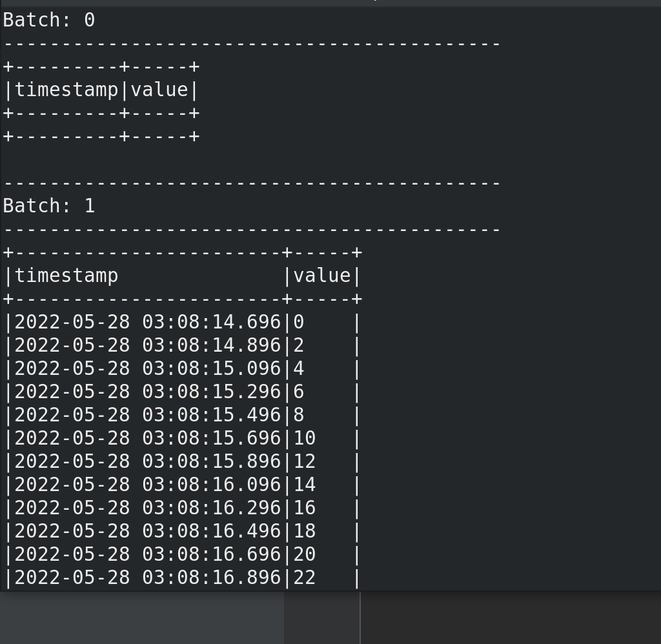The image size is (661, 644).
Task: Click the "Batch: 0" header line
Action: pos(49,20)
